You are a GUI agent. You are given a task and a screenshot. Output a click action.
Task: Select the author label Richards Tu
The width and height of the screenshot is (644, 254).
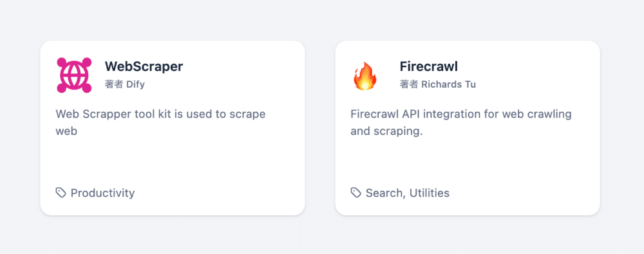(x=448, y=84)
